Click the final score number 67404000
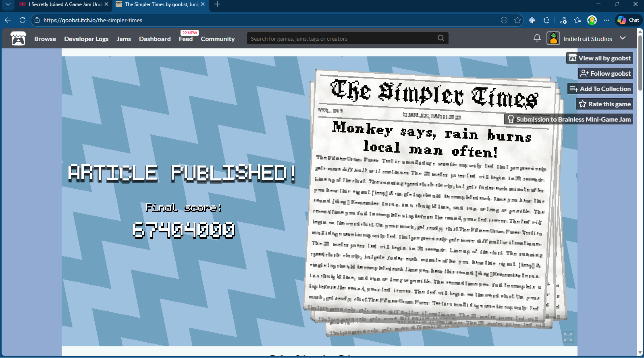644x358 pixels. [184, 230]
